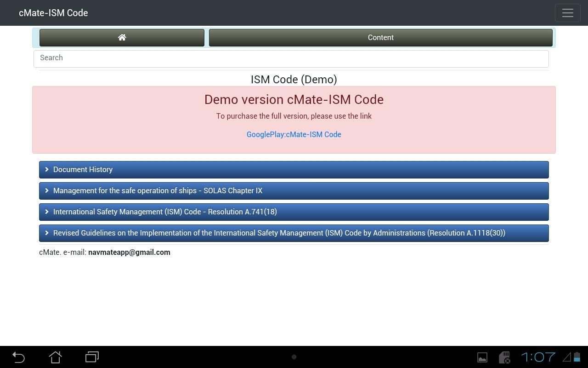Click the cMate-ISM Code app title
This screenshot has height=368, width=588.
(x=53, y=13)
